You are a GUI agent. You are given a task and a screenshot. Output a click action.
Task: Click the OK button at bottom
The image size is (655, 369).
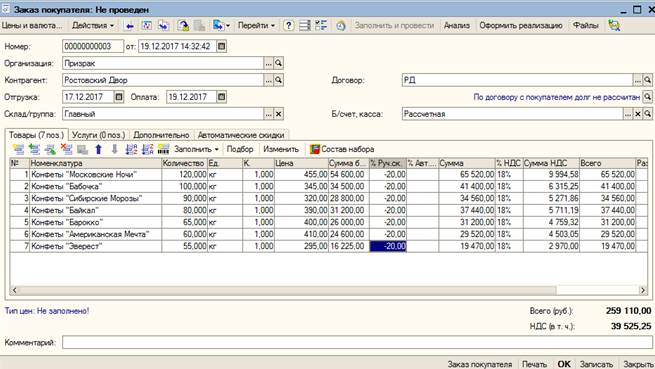pyautogui.click(x=564, y=364)
